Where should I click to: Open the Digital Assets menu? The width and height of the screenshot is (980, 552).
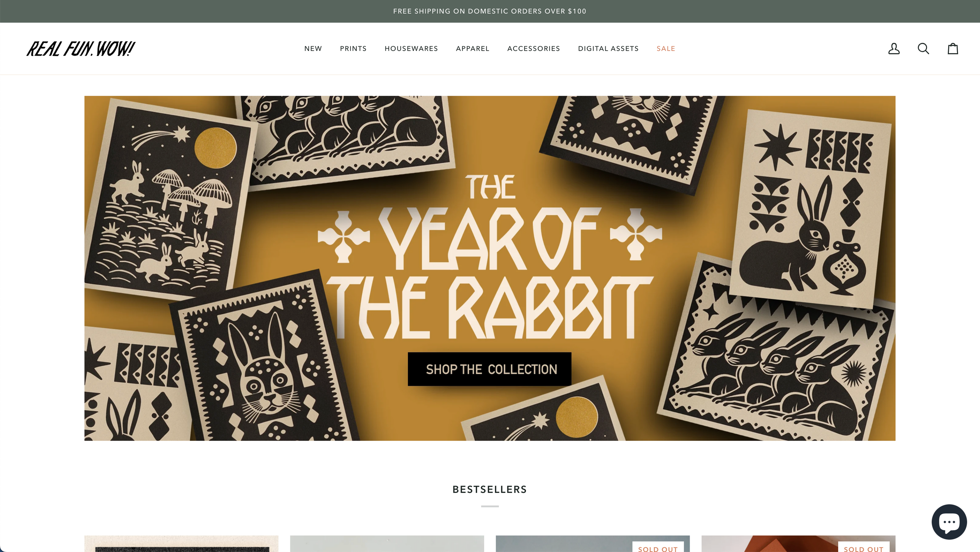pos(608,49)
